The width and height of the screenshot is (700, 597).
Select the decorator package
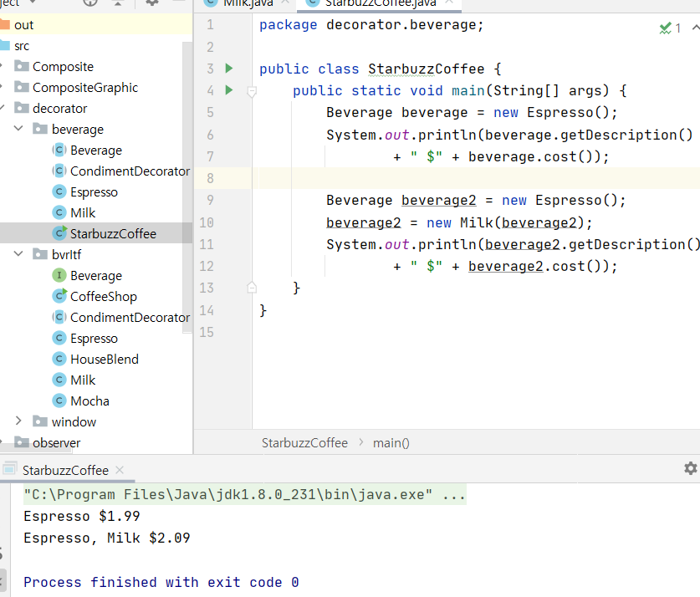click(59, 109)
